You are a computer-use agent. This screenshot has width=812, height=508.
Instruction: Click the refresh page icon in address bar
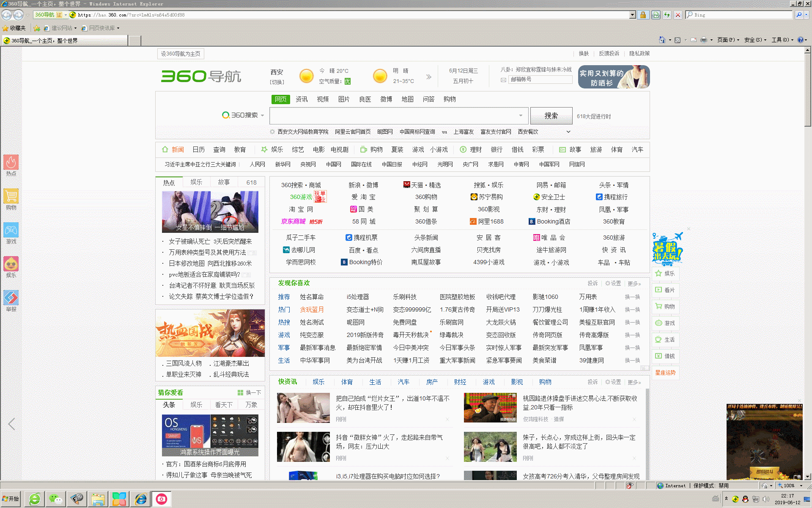coord(667,15)
